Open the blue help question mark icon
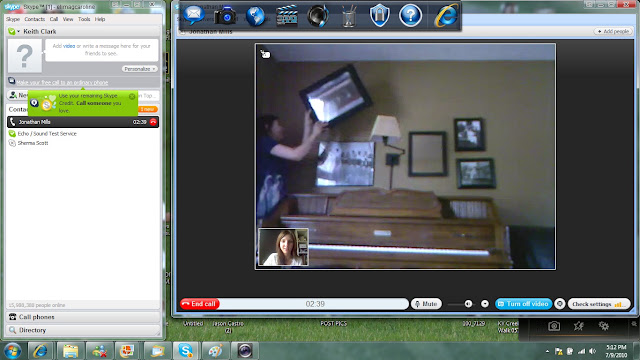The image size is (640, 360). pos(410,16)
